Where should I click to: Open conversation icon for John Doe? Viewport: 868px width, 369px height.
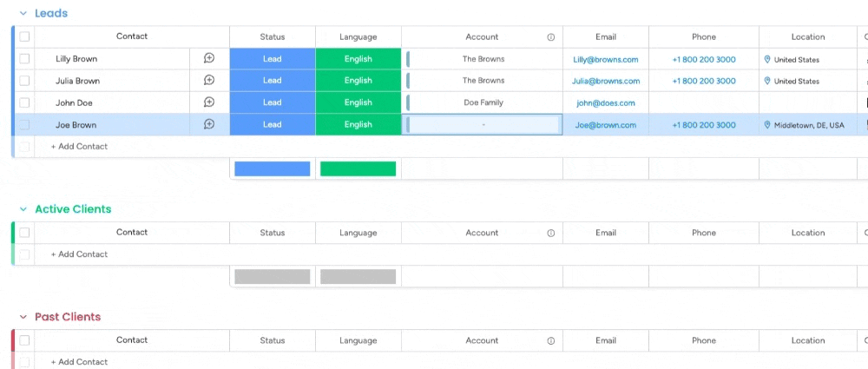(x=209, y=102)
